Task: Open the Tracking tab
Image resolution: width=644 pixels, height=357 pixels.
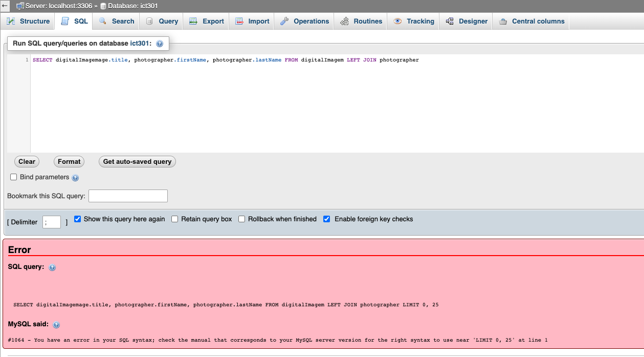Action: tap(414, 21)
